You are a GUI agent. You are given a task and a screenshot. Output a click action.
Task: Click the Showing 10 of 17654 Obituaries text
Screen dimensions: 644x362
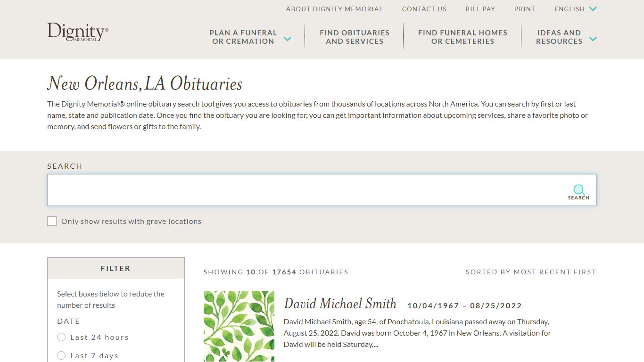click(276, 272)
